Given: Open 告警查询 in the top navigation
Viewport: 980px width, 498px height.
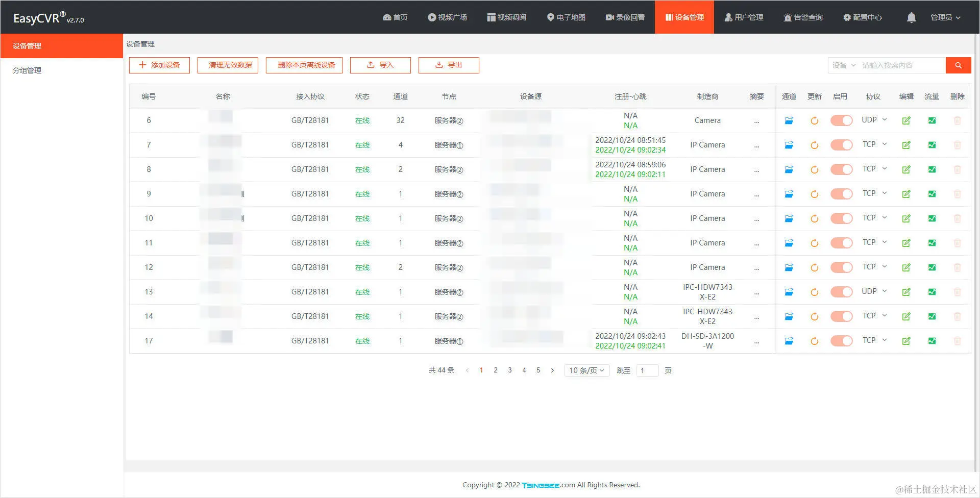Looking at the screenshot, I should pos(803,17).
